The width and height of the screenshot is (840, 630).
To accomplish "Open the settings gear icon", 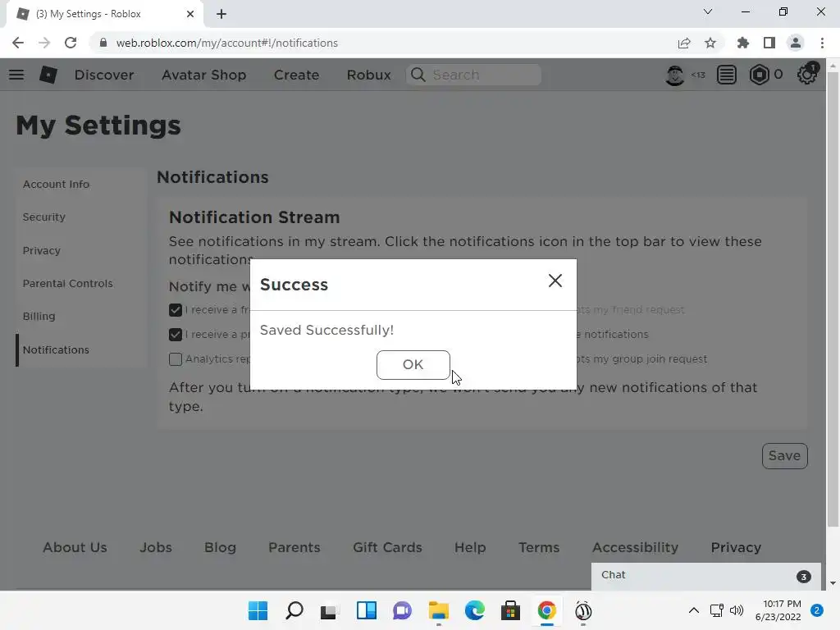I will pos(807,75).
